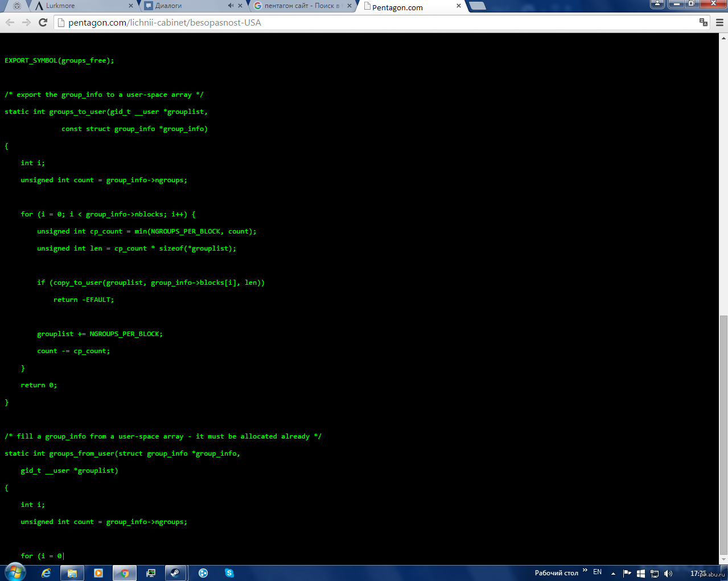Image resolution: width=728 pixels, height=581 pixels.
Task: Open the media player taskbar icon
Action: click(98, 573)
